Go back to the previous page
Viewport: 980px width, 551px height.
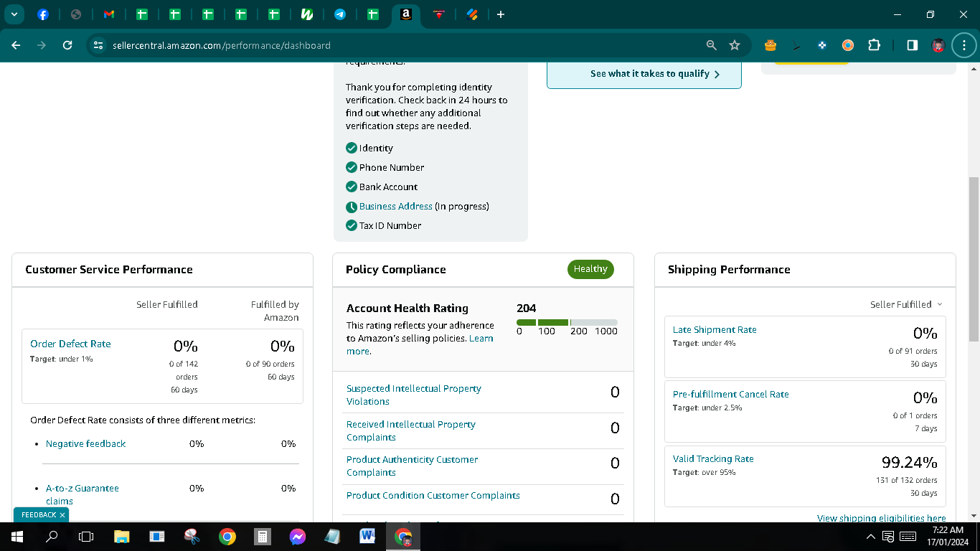16,45
